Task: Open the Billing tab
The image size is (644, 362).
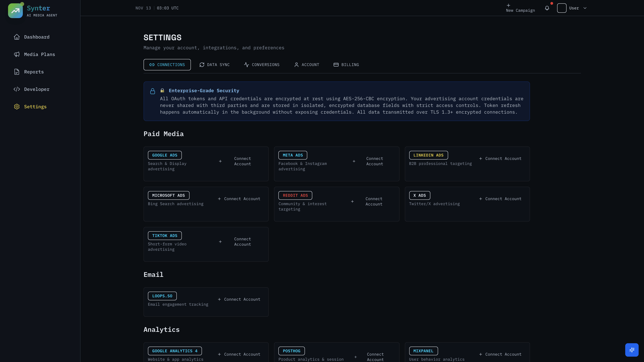Action: pos(346,65)
